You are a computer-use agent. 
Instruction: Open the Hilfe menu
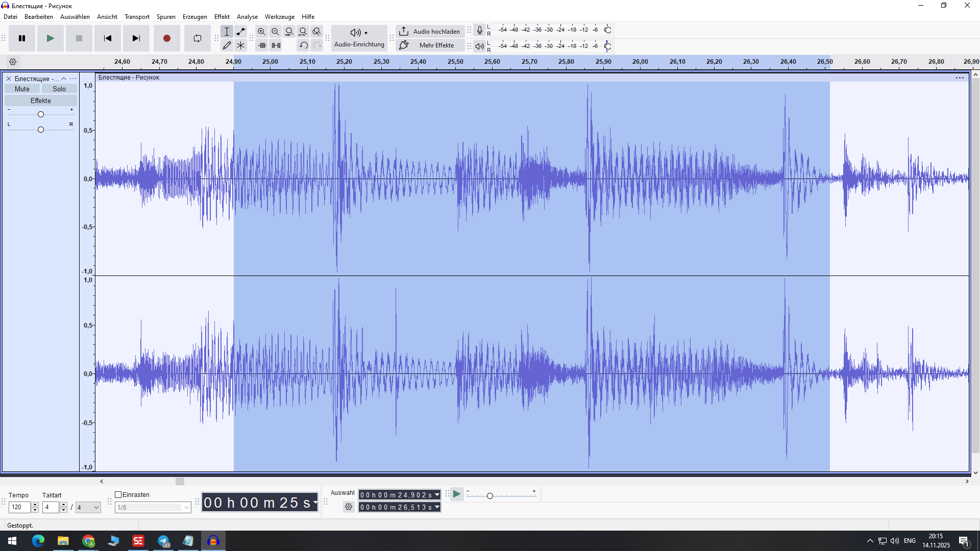[308, 17]
